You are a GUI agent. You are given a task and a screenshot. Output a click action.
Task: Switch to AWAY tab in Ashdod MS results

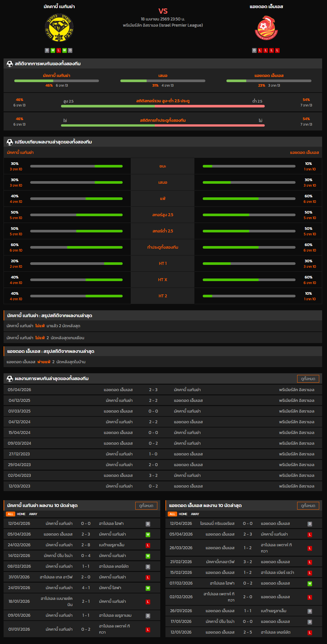[x=195, y=514]
